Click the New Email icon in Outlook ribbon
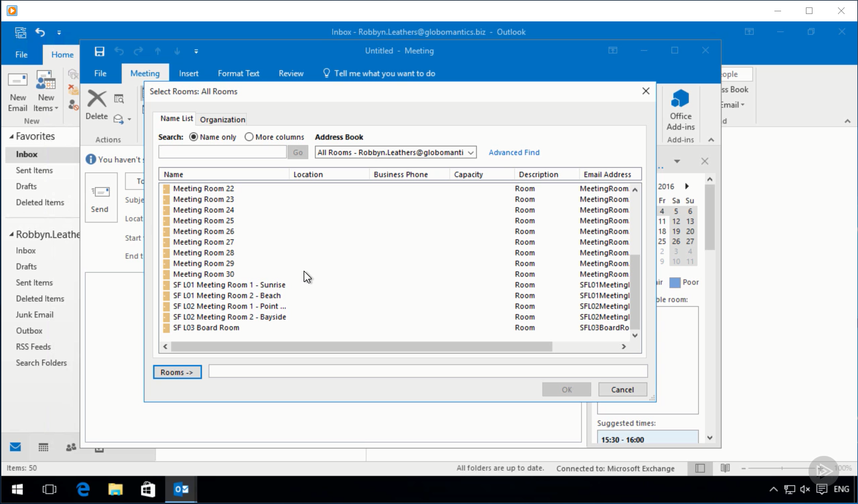The height and width of the screenshot is (504, 858). click(x=17, y=80)
